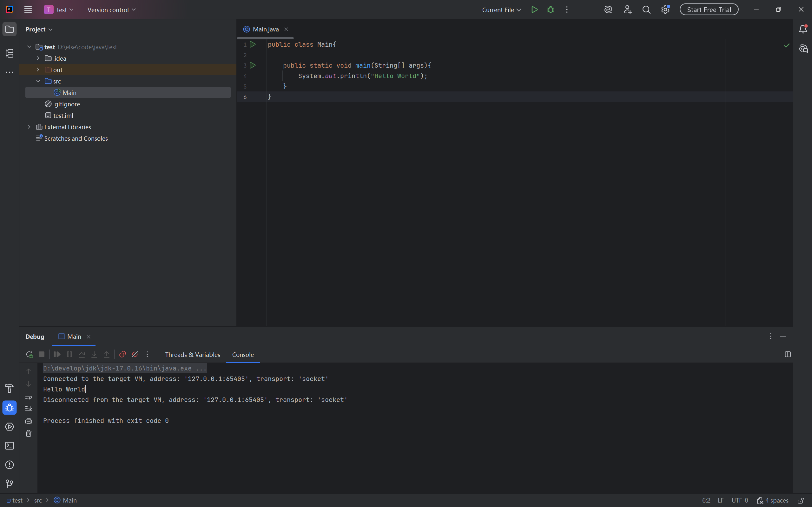This screenshot has width=812, height=507.
Task: Close the Main.java editor tab
Action: 286,29
